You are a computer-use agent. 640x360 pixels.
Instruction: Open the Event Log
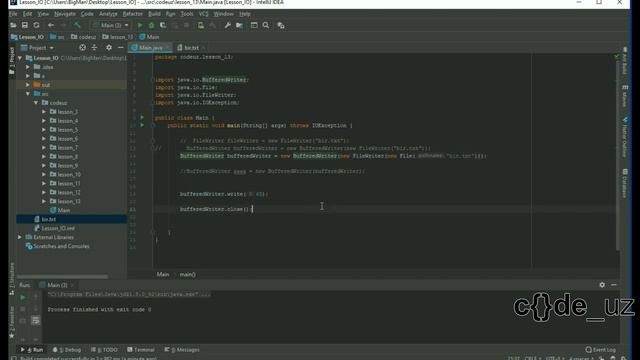pos(600,350)
